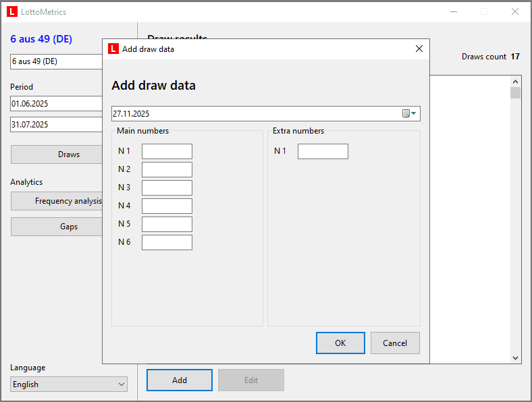Confirm the draw with OK button
This screenshot has height=402, width=532.
pos(340,343)
